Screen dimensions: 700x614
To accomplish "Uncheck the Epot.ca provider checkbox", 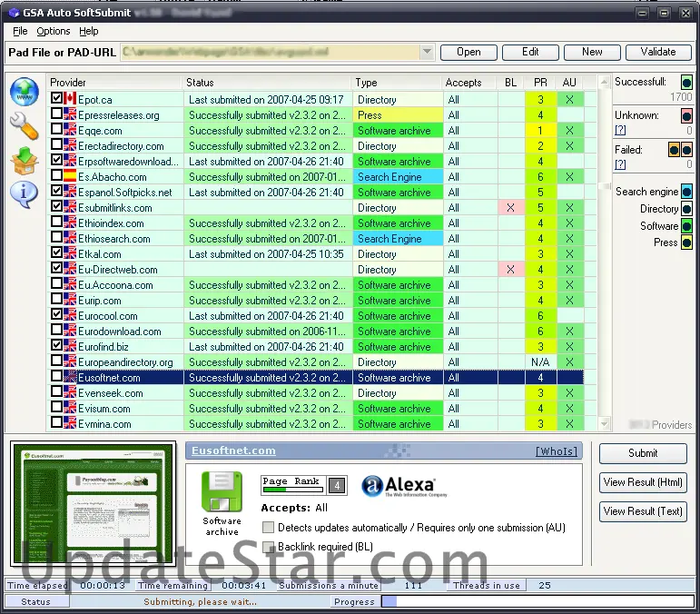I will coord(56,98).
